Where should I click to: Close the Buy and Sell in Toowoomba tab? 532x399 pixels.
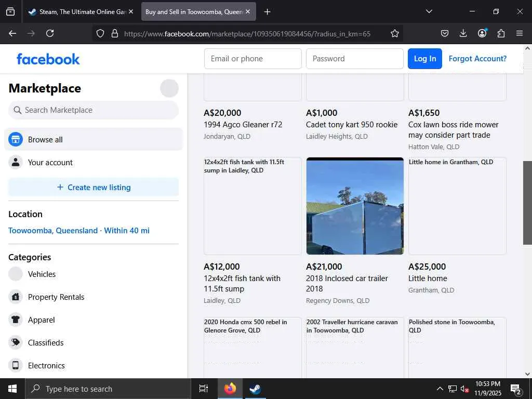[x=248, y=11]
